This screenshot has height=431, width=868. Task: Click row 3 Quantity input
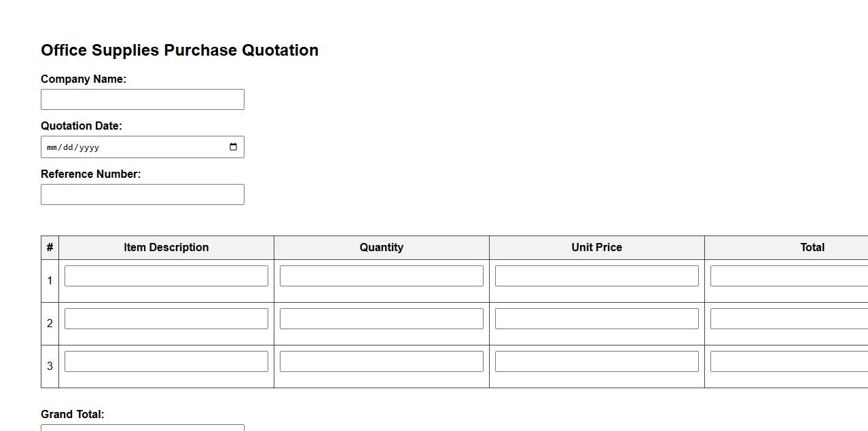tap(382, 361)
